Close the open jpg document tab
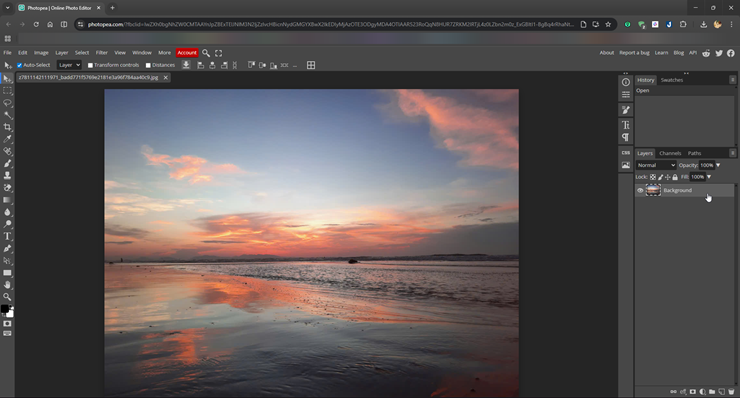This screenshot has width=740, height=398. [x=166, y=77]
